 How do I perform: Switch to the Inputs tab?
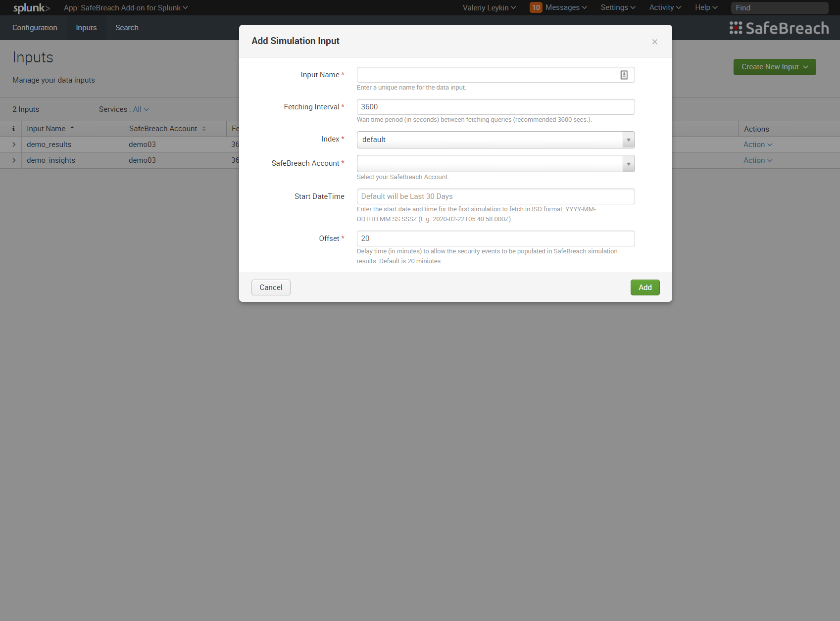pos(86,28)
